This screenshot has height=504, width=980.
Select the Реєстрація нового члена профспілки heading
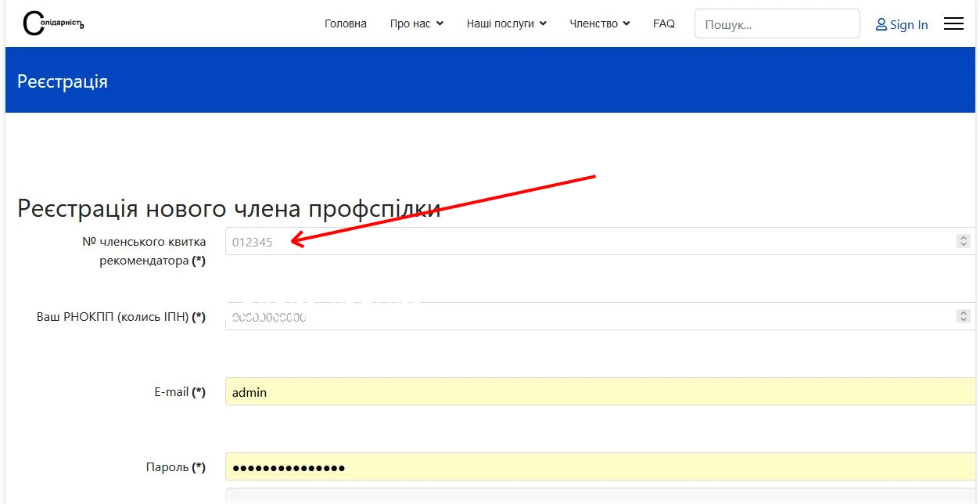[x=229, y=208]
